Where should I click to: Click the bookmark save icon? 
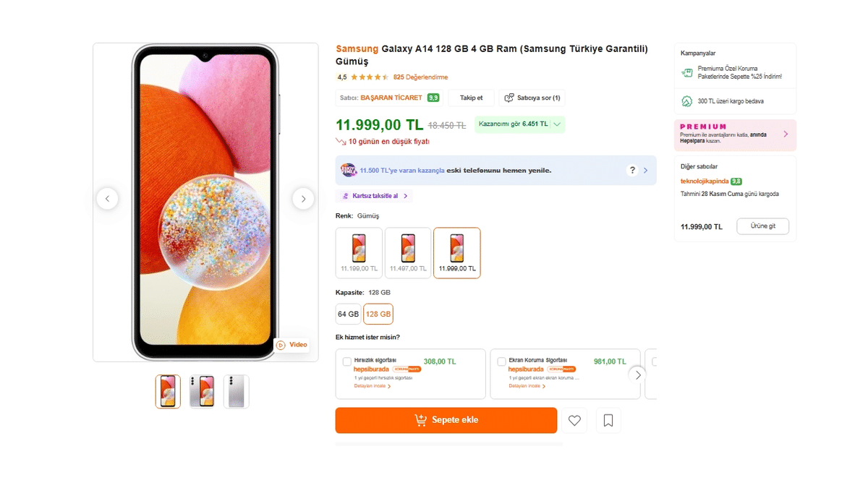(x=608, y=420)
